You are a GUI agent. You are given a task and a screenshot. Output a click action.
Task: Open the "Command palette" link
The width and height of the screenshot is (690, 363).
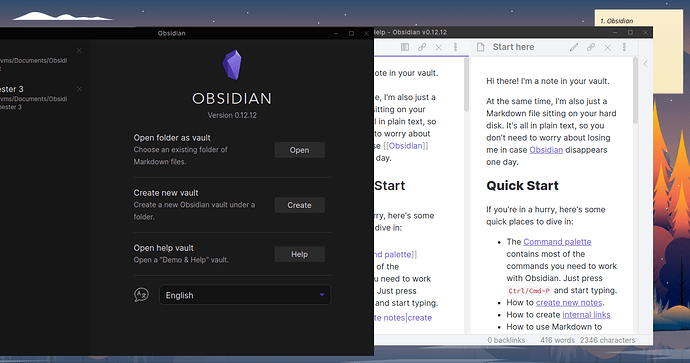(557, 242)
